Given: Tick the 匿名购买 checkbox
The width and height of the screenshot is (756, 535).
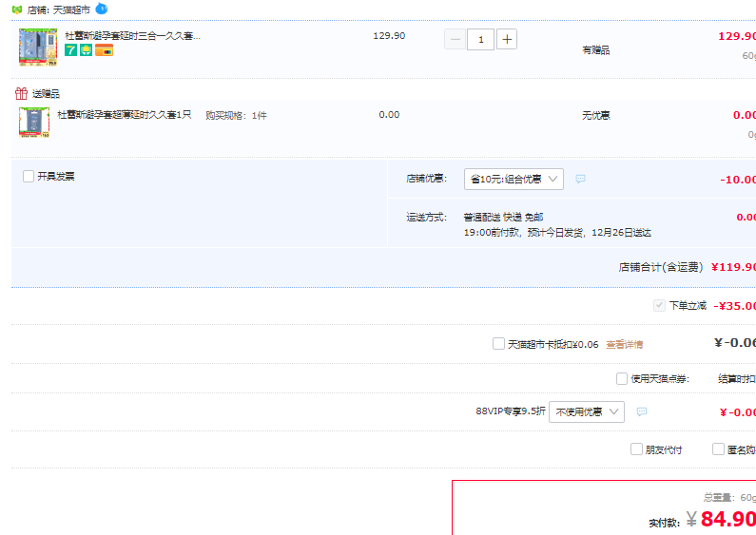Looking at the screenshot, I should tap(718, 449).
